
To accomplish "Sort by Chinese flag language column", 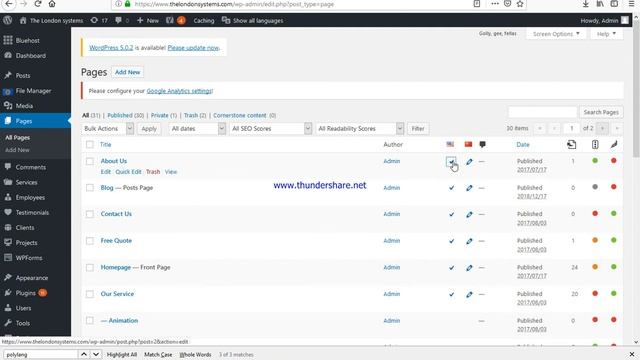I will pyautogui.click(x=468, y=144).
